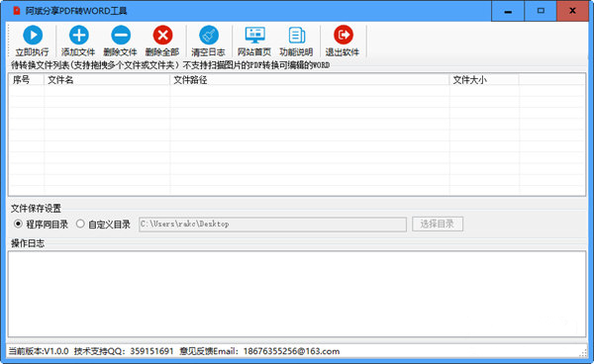594x364 pixels.
Task: Click the save path input field
Action: point(272,224)
